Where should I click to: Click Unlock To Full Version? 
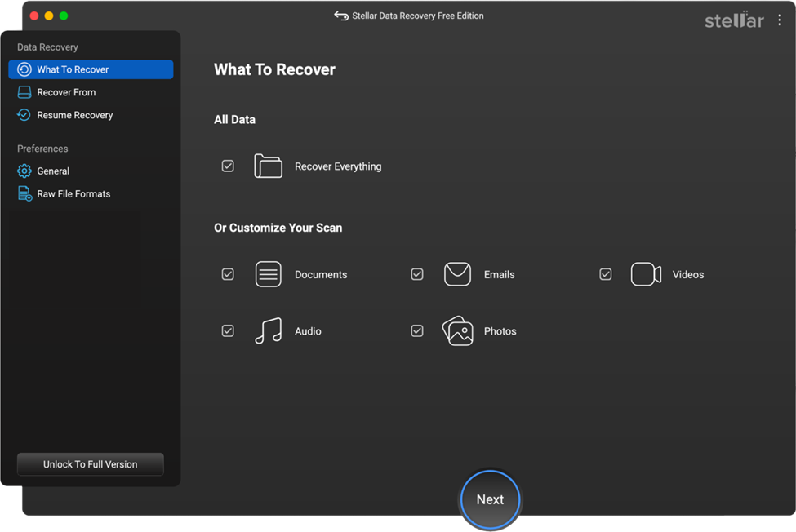click(90, 464)
